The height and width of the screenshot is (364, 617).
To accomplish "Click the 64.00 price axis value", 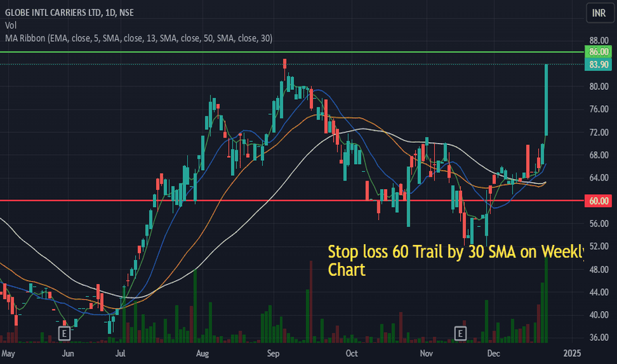I will pyautogui.click(x=599, y=178).
